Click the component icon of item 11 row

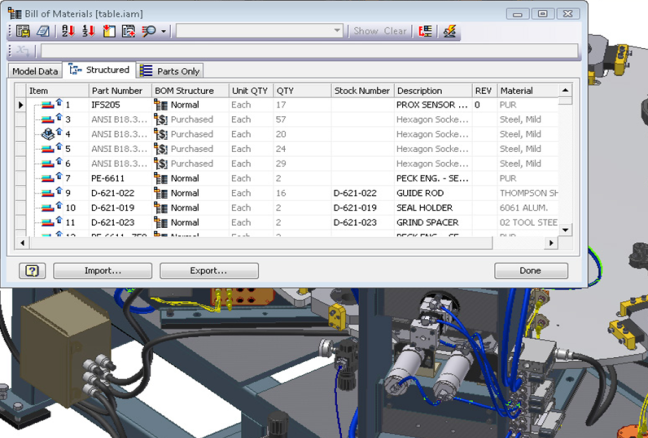click(48, 223)
